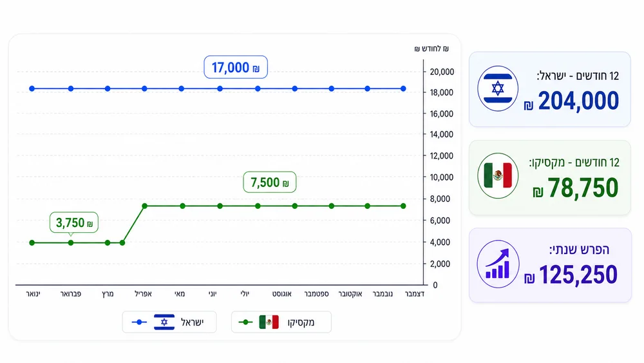
Task: Select the 3,750 ₪ tooltip label
Action: [x=74, y=223]
